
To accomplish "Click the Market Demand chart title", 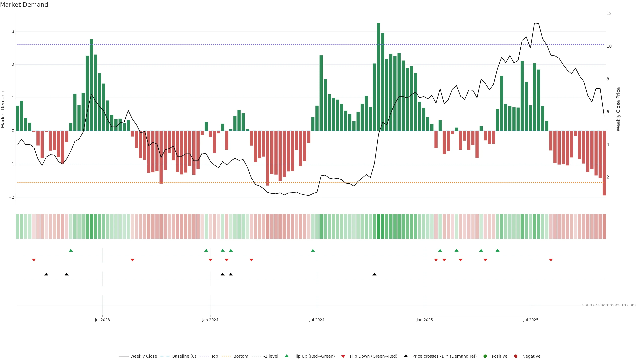I will [24, 5].
